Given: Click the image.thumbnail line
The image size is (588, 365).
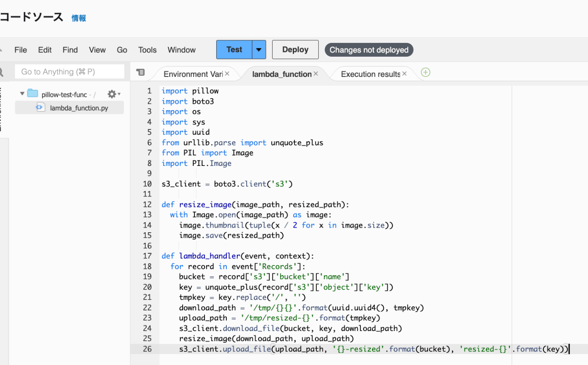Looking at the screenshot, I should tap(286, 225).
